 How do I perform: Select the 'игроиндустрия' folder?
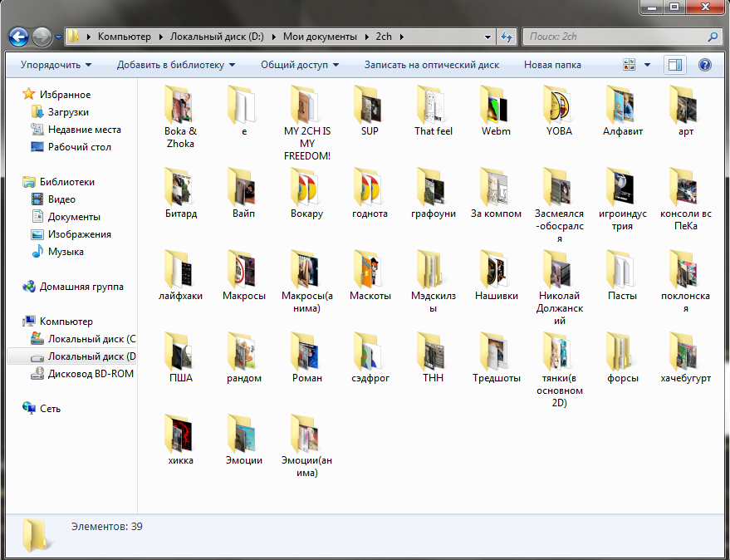pos(623,199)
